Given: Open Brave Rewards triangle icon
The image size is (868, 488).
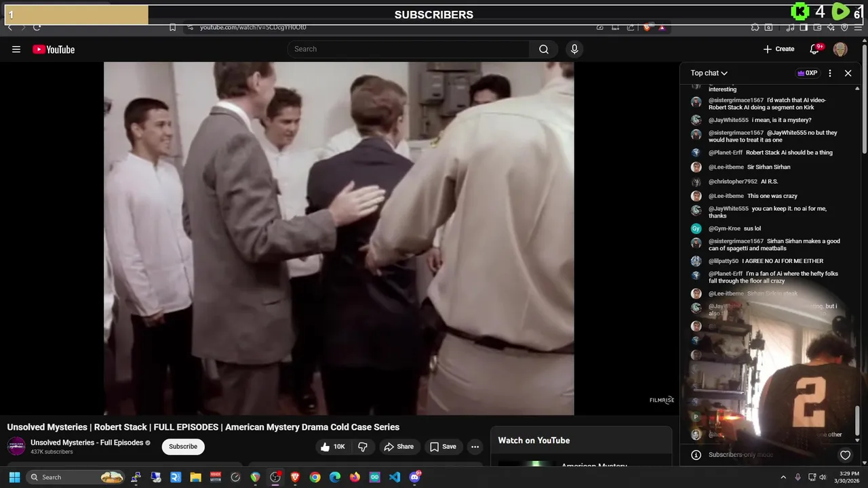Looking at the screenshot, I should 662,27.
